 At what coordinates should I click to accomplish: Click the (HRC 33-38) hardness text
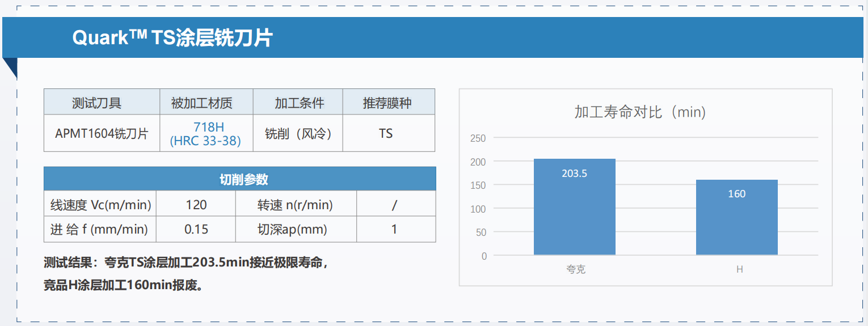(205, 141)
